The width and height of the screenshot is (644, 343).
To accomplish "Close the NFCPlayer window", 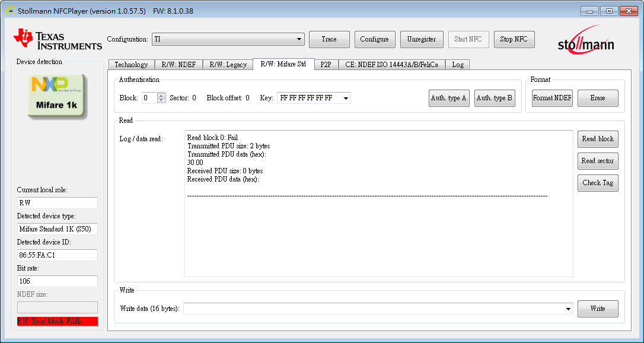I will [629, 11].
